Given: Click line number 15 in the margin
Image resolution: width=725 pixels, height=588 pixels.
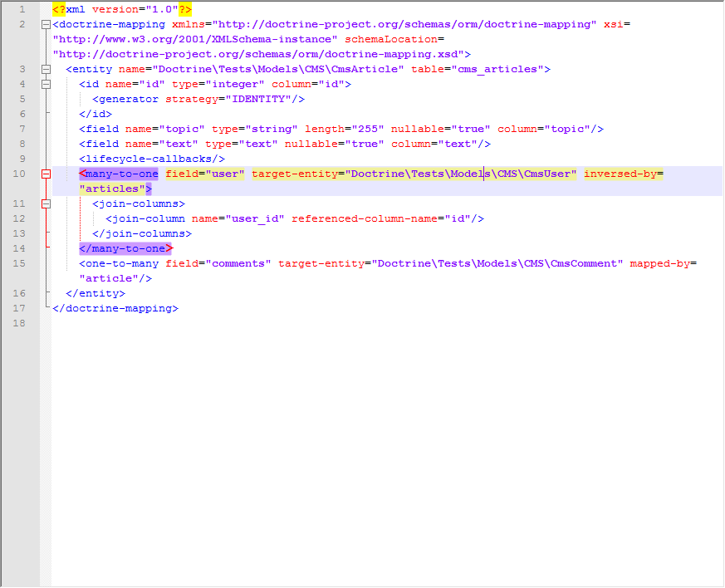Looking at the screenshot, I should [x=19, y=263].
